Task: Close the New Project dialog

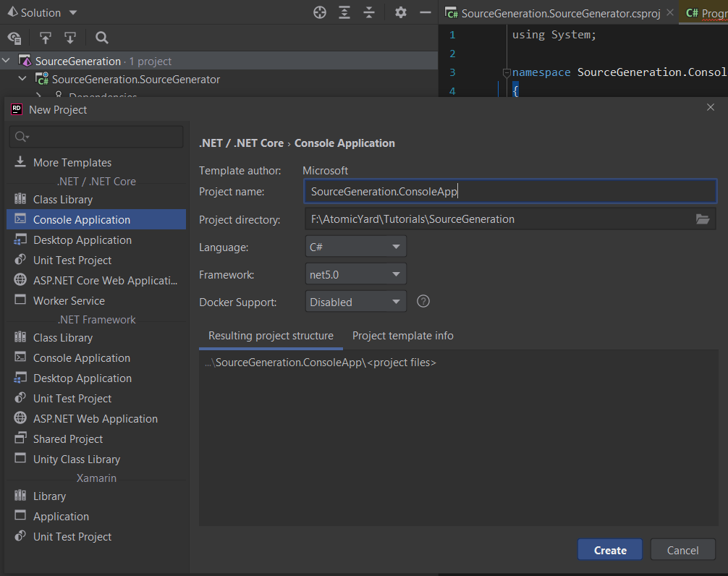Action: coord(711,107)
